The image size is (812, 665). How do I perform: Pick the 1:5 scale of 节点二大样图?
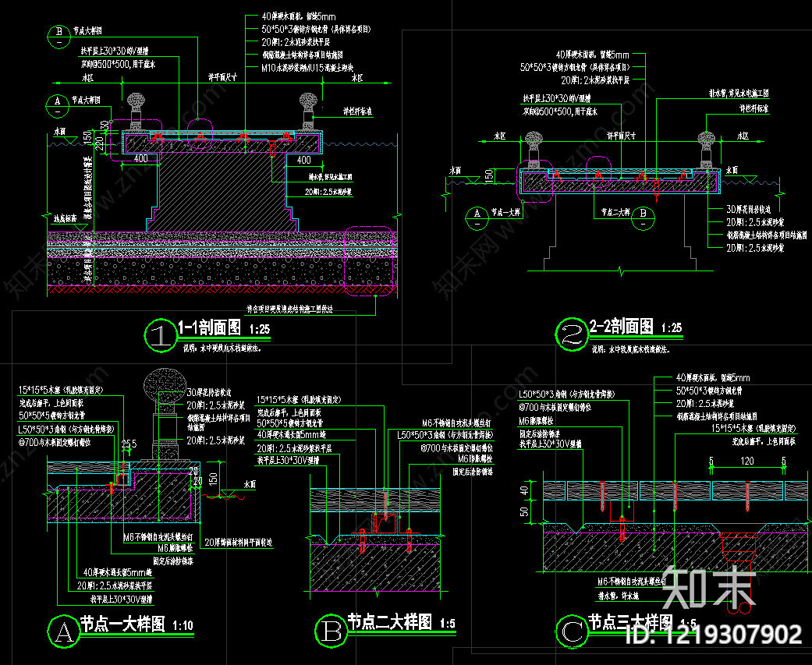click(448, 624)
